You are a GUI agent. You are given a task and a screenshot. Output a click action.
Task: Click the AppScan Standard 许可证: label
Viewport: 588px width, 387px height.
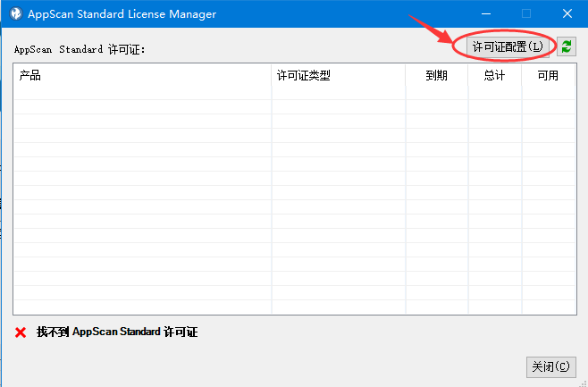coord(80,49)
